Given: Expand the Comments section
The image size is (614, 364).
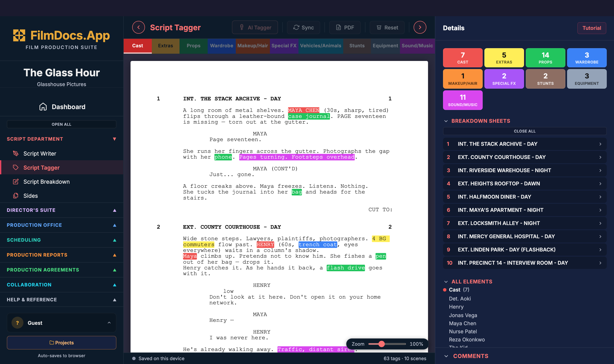Looking at the screenshot, I should point(446,356).
